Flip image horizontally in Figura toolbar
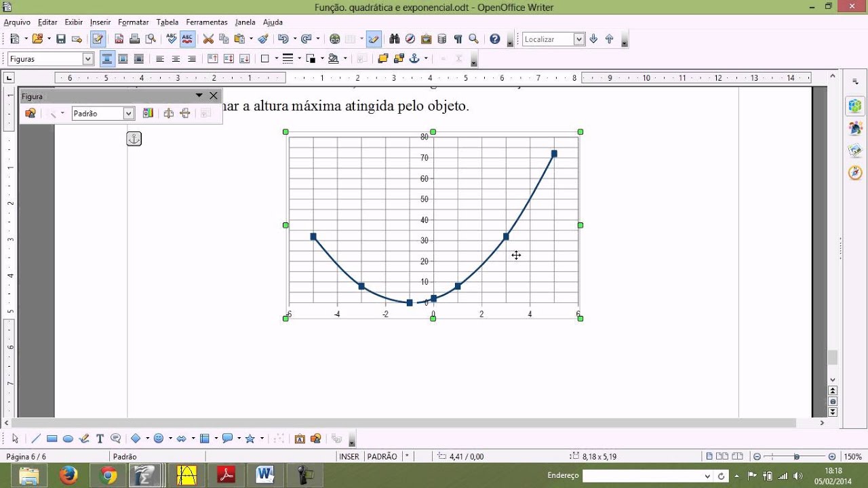 tap(169, 113)
